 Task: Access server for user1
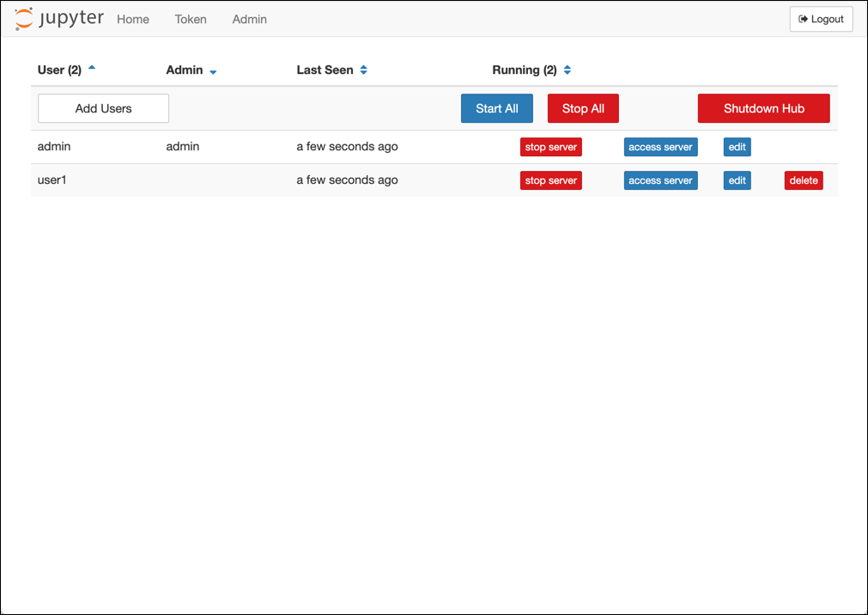[660, 180]
